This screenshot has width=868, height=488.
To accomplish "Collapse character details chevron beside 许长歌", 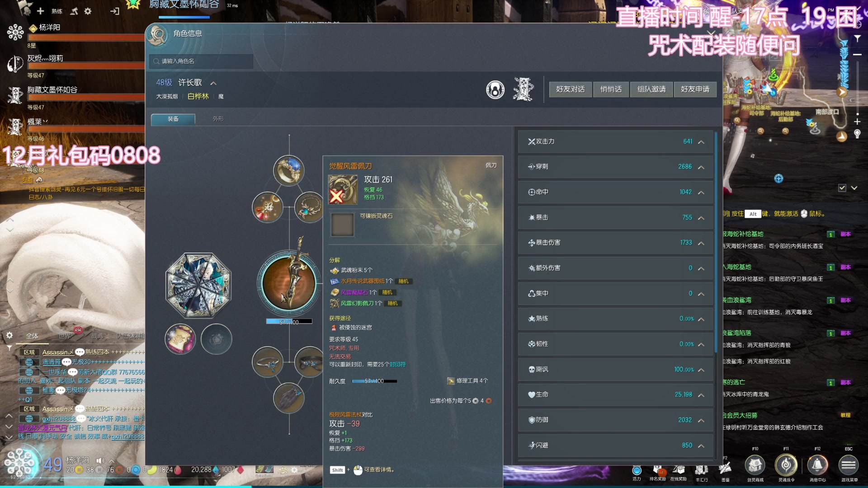I will pyautogui.click(x=213, y=83).
